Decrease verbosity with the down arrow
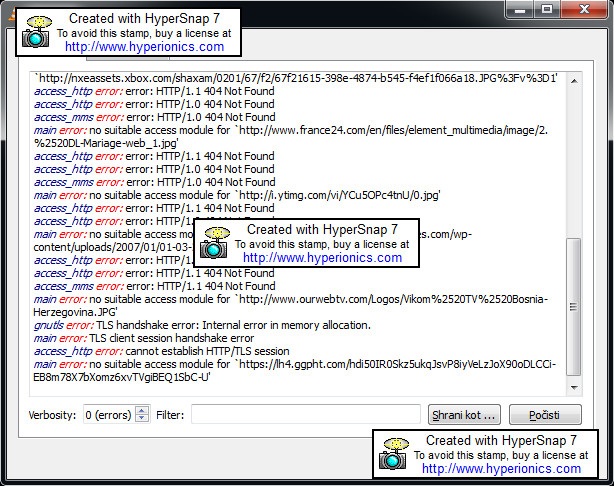Screen dimensions: 614x486 click(x=141, y=419)
